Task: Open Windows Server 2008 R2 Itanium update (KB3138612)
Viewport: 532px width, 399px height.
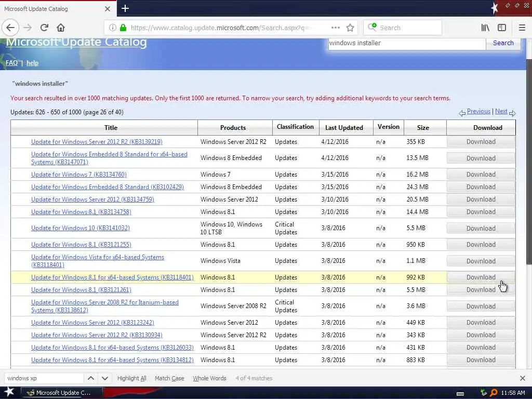Action: coord(105,306)
